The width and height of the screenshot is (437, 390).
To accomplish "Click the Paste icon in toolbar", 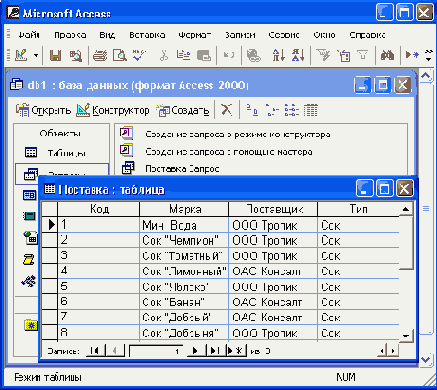I will 204,55.
